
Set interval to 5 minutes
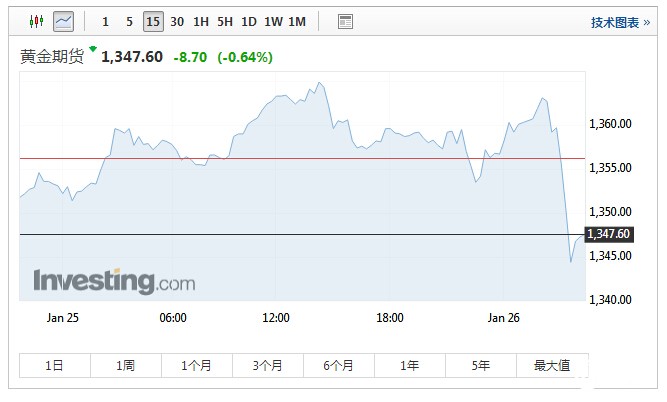(x=129, y=21)
